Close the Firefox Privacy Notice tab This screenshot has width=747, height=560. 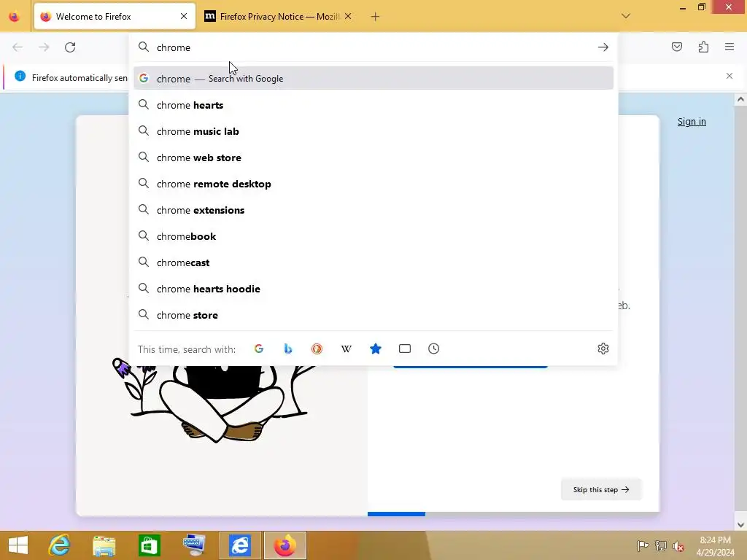click(x=348, y=17)
